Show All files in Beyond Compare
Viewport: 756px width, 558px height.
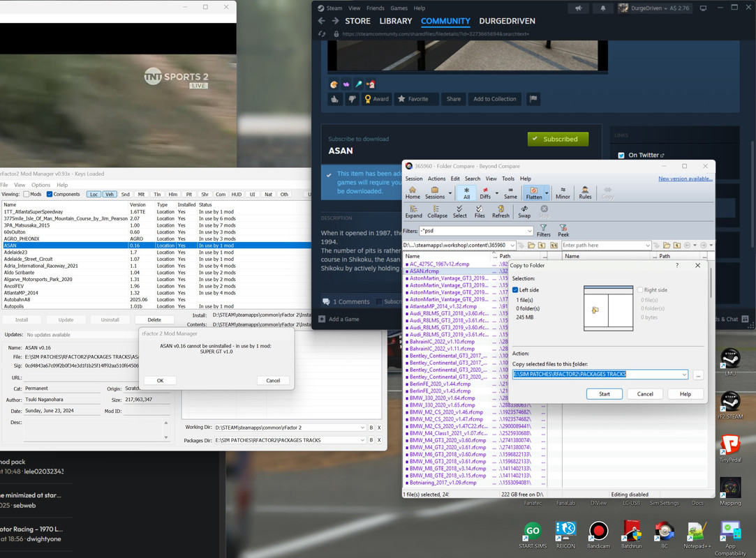point(467,193)
